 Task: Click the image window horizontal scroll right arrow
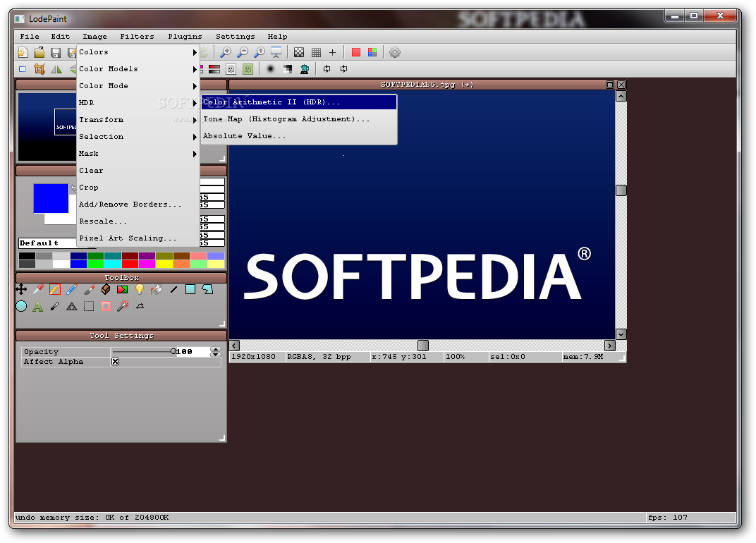point(609,346)
